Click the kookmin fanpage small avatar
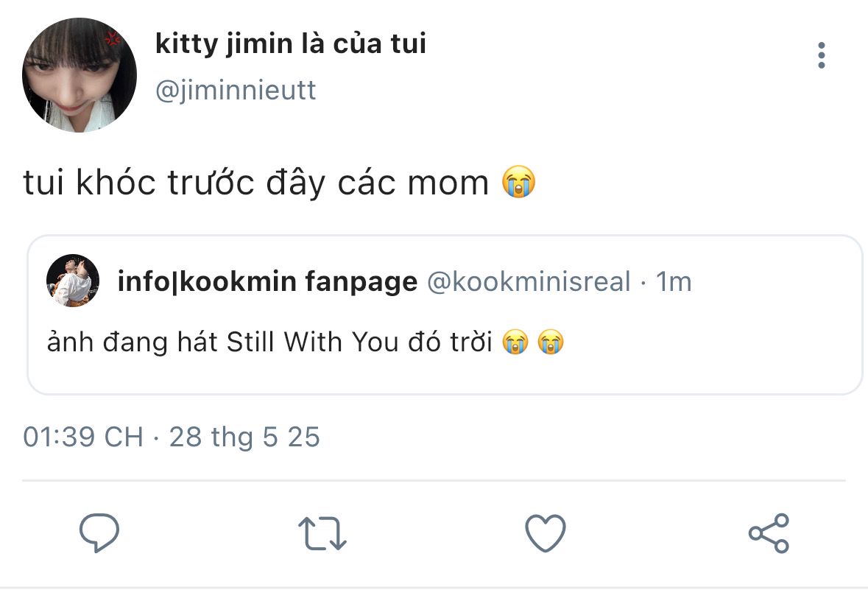The width and height of the screenshot is (868, 601). tap(73, 281)
